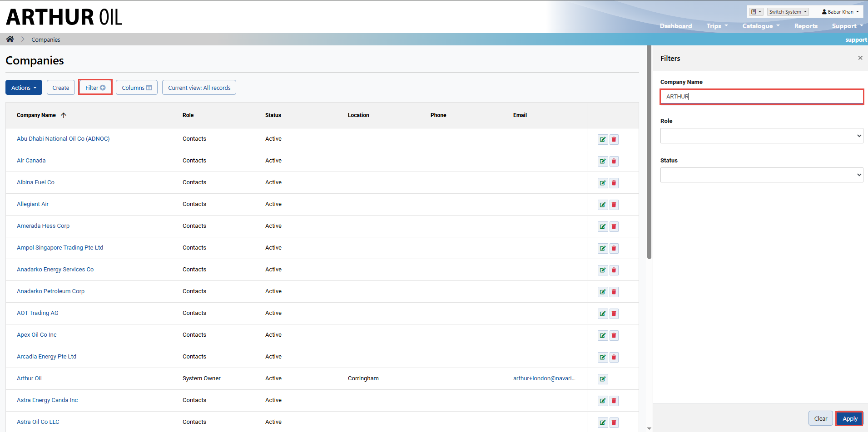Open the Columns chooser
The height and width of the screenshot is (432, 868).
[x=137, y=88]
